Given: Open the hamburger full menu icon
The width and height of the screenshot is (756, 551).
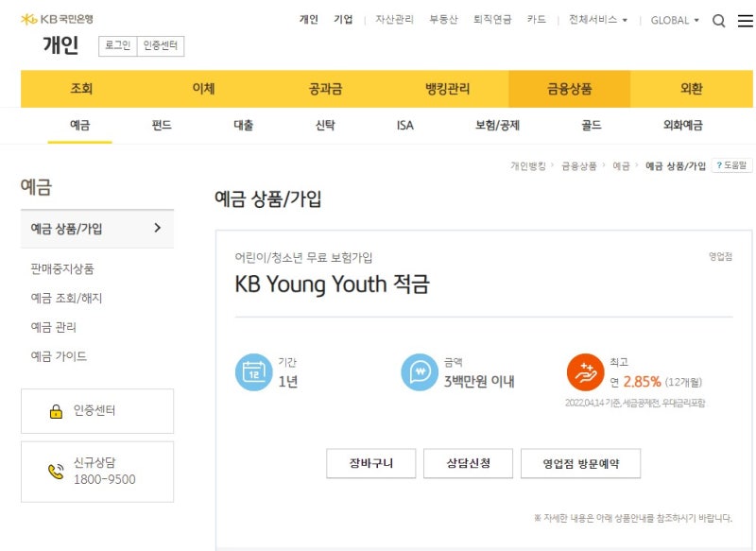Looking at the screenshot, I should pos(745,20).
